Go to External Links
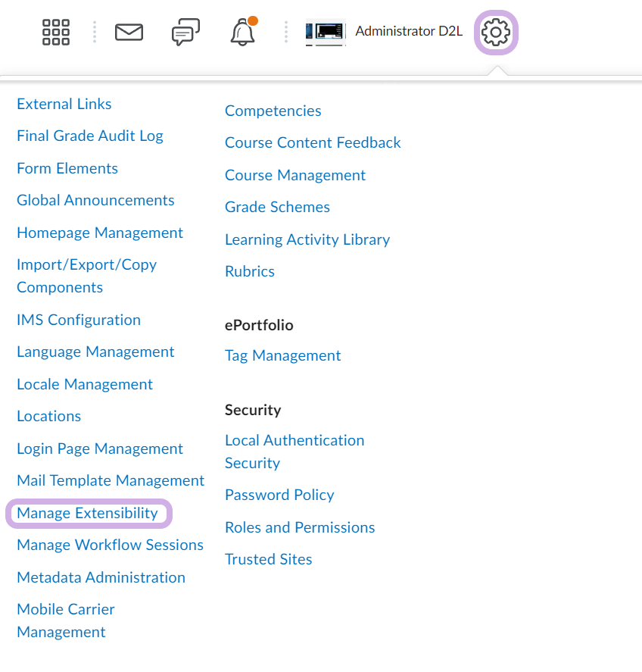Screen dimensions: 642x672 click(64, 104)
